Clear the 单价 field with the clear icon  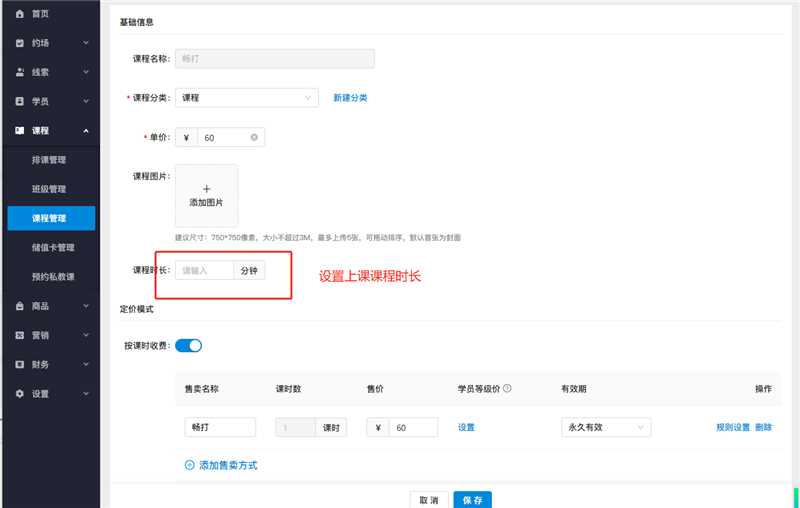coord(254,137)
